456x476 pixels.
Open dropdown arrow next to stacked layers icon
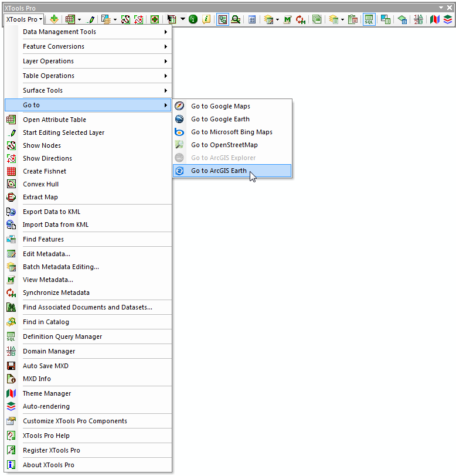pos(115,20)
